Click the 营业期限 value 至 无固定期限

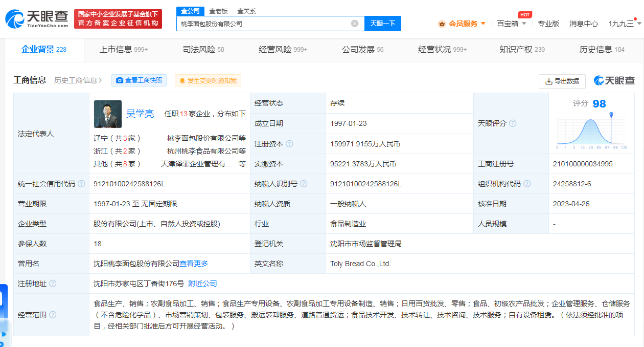[x=135, y=204]
